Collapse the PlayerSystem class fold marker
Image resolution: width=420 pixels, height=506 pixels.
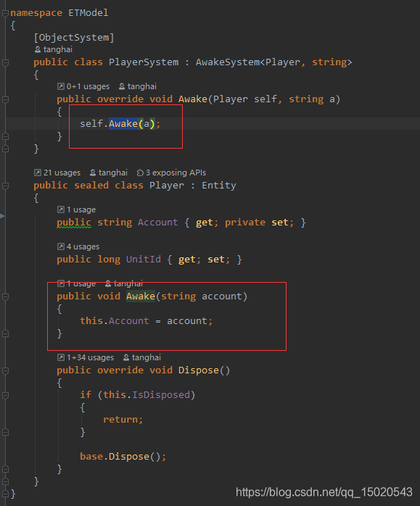coord(5,62)
